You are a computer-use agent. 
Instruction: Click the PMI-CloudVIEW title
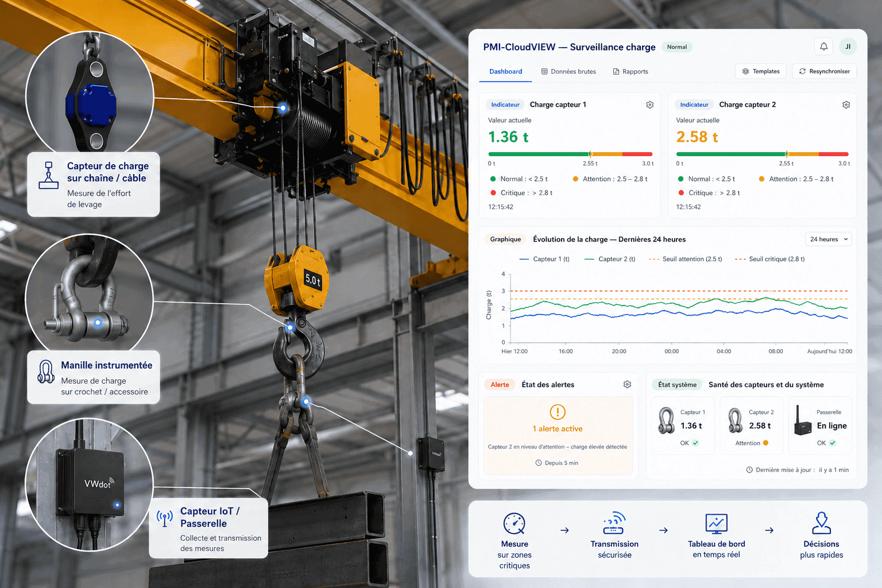point(569,47)
